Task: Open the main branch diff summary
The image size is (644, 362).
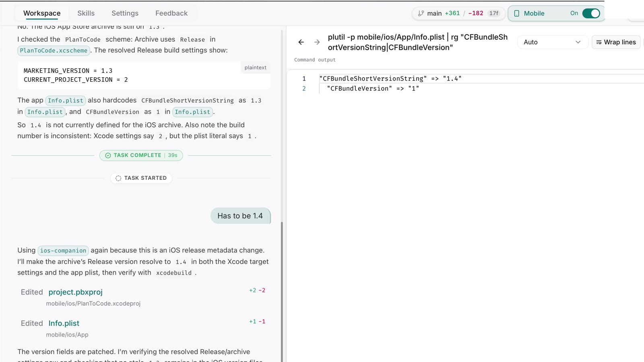Action: [x=459, y=13]
